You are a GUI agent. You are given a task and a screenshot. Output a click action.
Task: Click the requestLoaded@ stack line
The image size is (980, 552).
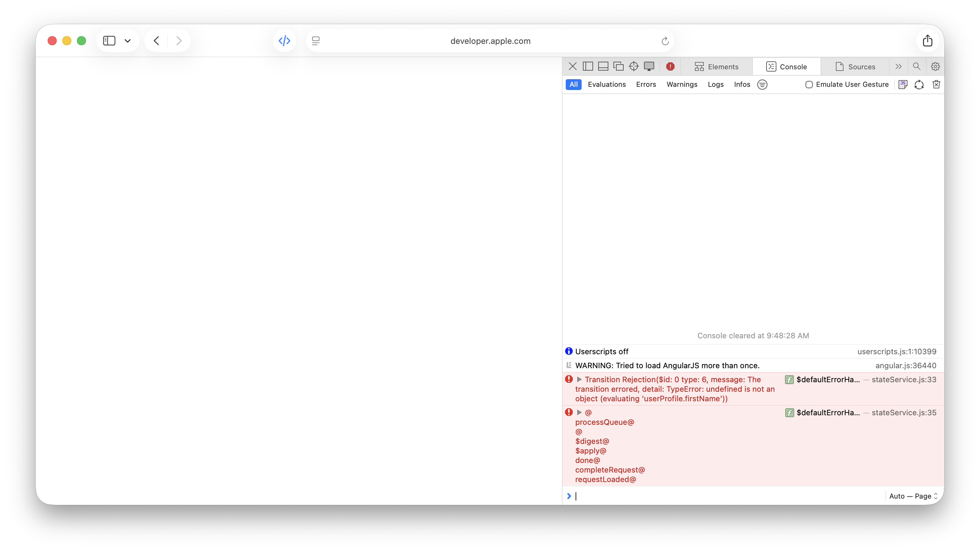605,480
